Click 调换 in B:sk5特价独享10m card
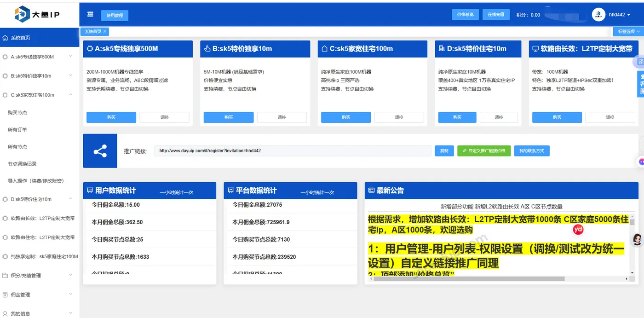The width and height of the screenshot is (644, 318). tap(282, 117)
